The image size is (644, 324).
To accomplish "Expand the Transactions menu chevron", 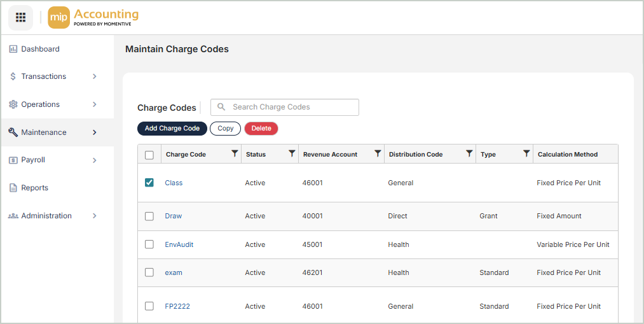I will pyautogui.click(x=94, y=76).
